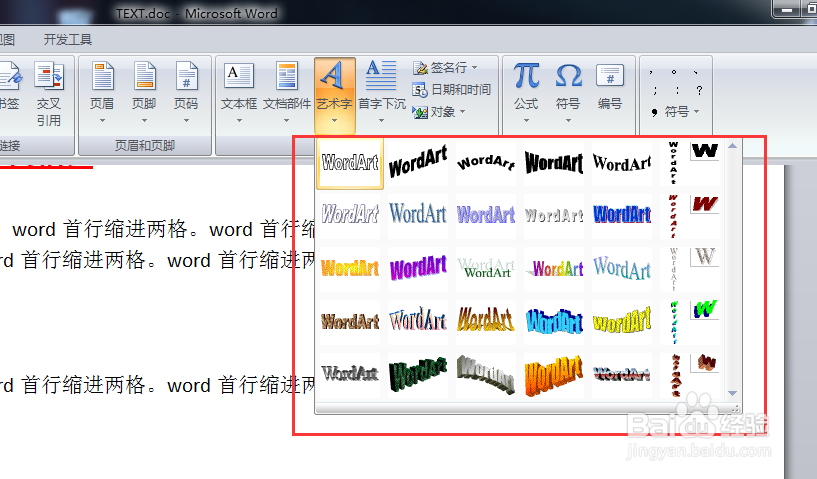The image size is (817, 479).
Task: Choose the gold slanted WordArt style
Action: coord(486,322)
